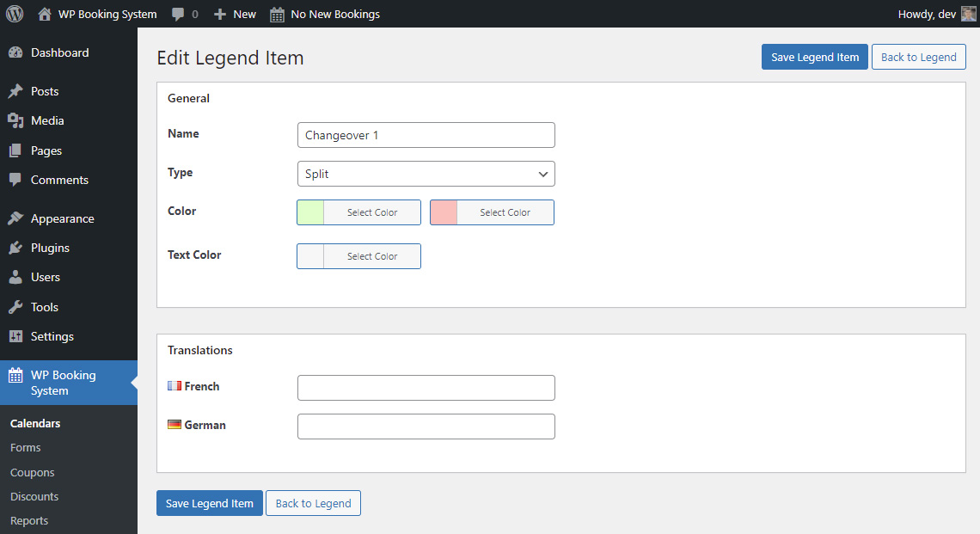Screen dimensions: 980x534
Task: Click the Tools wrench icon
Action: point(15,307)
